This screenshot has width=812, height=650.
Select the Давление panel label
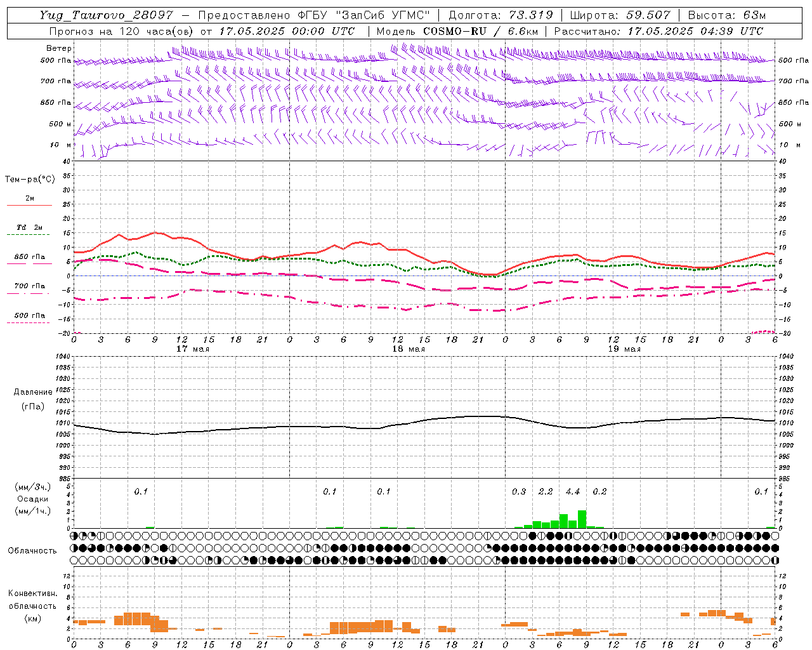pos(33,392)
